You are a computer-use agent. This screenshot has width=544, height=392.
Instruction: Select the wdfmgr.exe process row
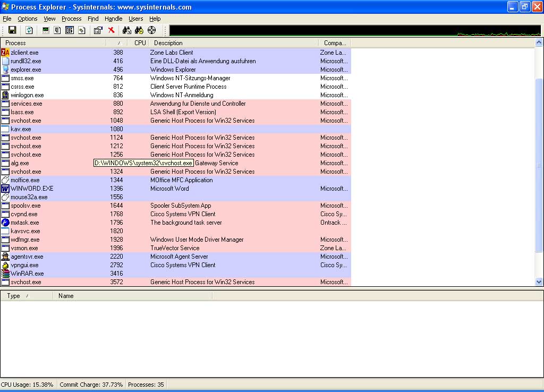click(175, 240)
